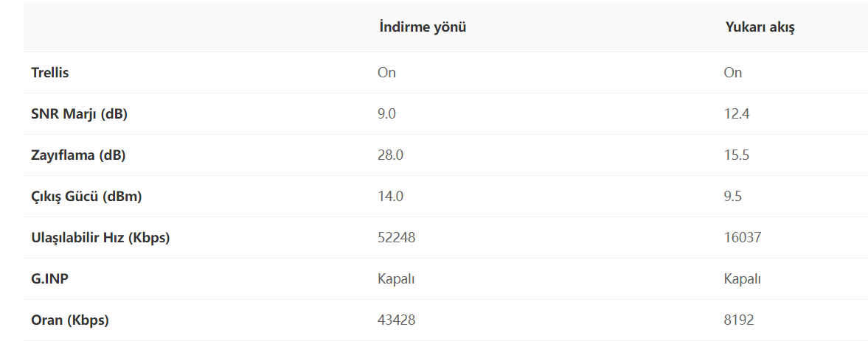Click the upstream attainable rate 16037
Viewport: 868px width, 341px height.
coord(743,238)
